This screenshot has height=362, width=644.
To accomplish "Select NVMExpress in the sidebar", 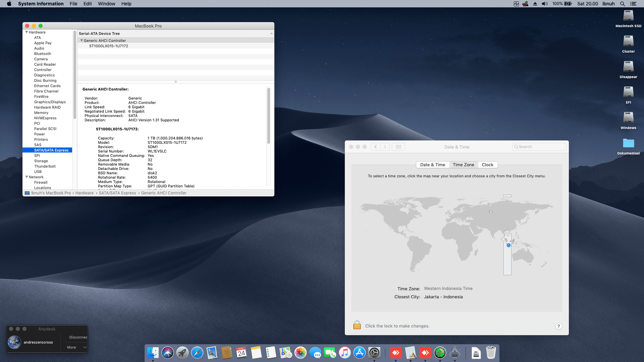I will pos(45,118).
